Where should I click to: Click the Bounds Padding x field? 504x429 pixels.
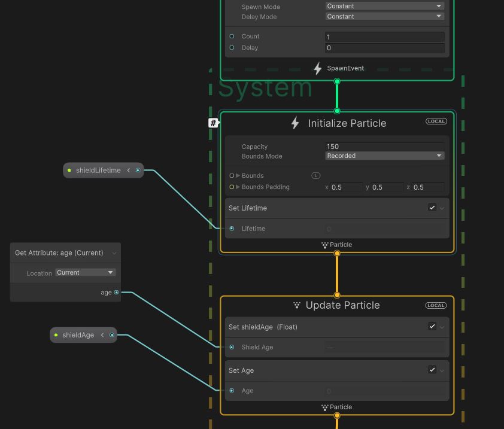coord(346,187)
